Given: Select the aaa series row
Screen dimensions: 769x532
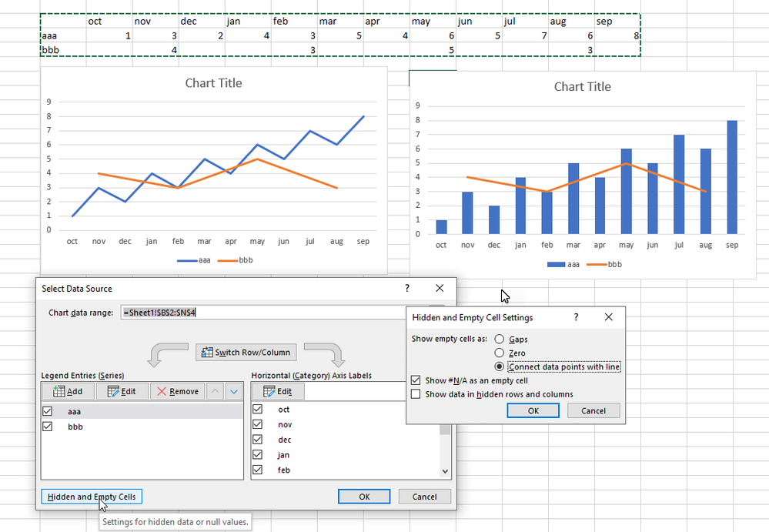Looking at the screenshot, I should [142, 411].
